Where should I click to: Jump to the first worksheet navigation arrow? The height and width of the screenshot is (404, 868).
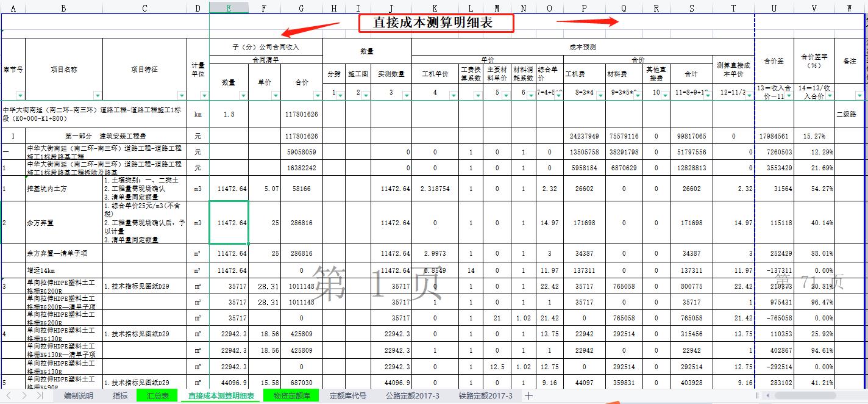pyautogui.click(x=8, y=395)
